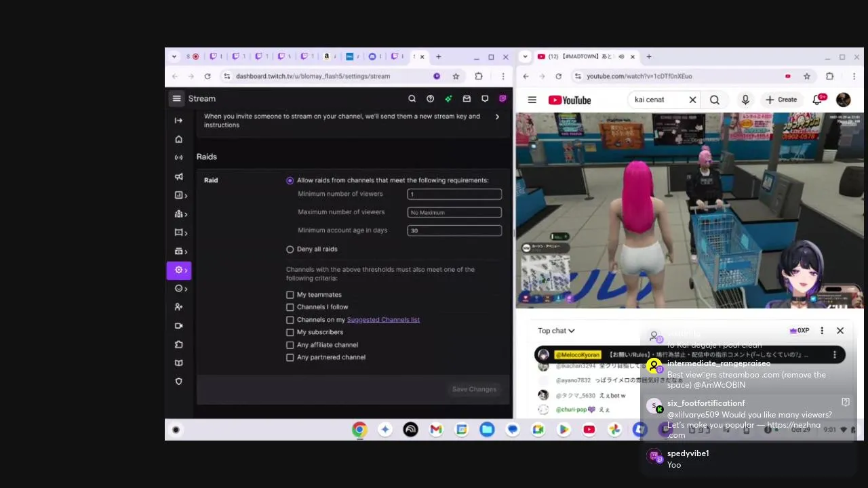Open a new tab in YouTube window
868x488 pixels.
(649, 57)
